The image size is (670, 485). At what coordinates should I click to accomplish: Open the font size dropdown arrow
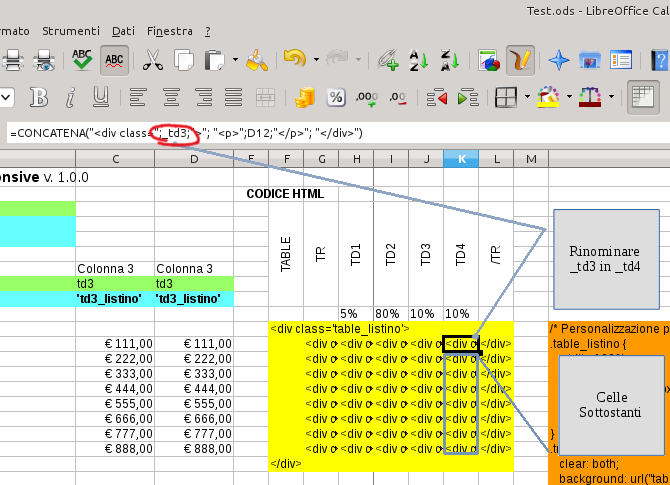tap(6, 97)
